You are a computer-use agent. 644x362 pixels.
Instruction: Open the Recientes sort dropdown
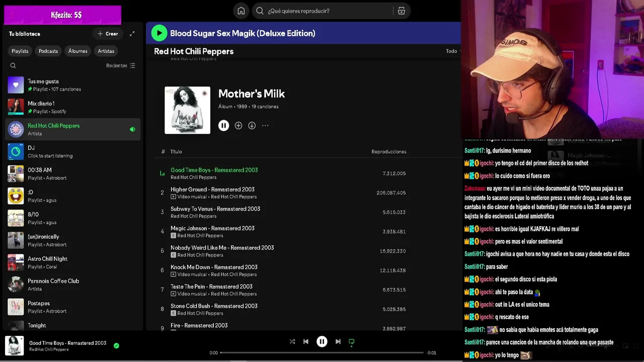click(121, 65)
